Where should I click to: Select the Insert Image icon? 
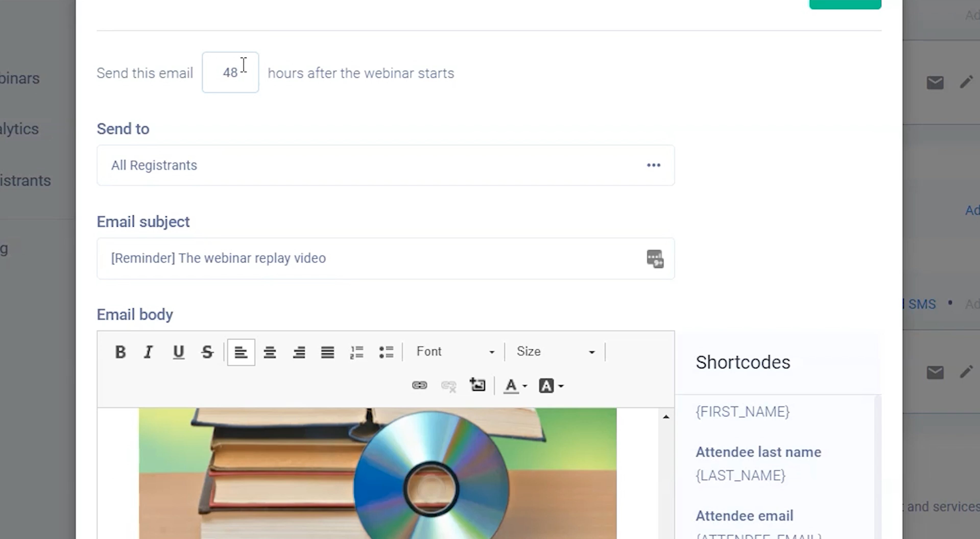tap(477, 385)
